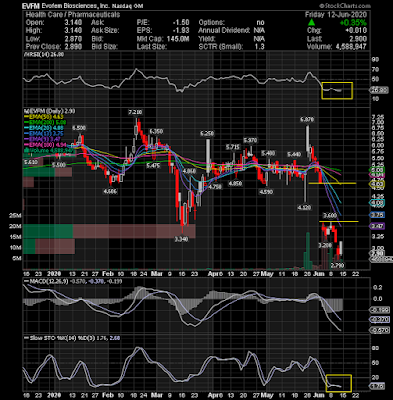Click the RSI 26.90 value tag on axis
Screen dimensions: 393x400
(x=380, y=90)
